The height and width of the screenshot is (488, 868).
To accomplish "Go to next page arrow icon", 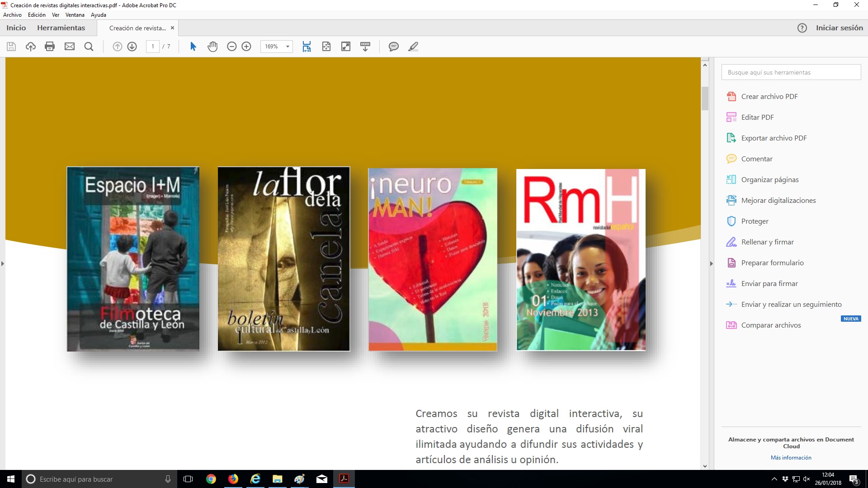I will point(132,47).
